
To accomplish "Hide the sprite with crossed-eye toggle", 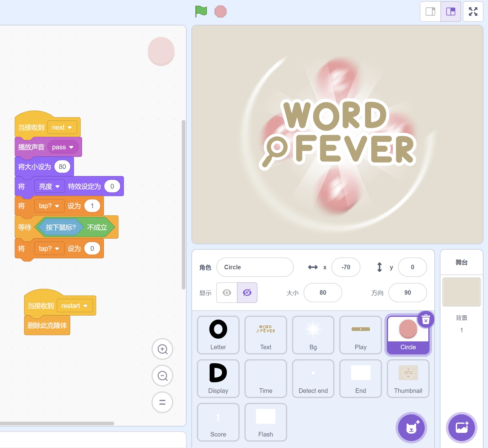I will coord(247,293).
